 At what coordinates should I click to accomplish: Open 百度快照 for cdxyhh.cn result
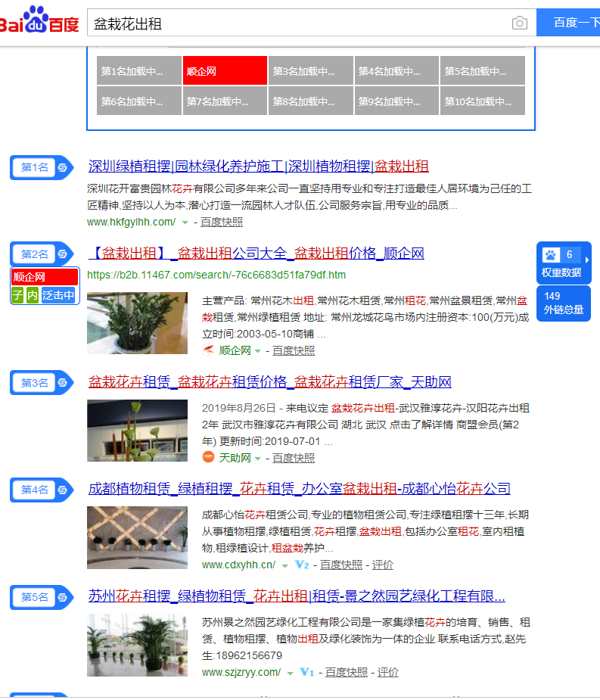[x=341, y=565]
